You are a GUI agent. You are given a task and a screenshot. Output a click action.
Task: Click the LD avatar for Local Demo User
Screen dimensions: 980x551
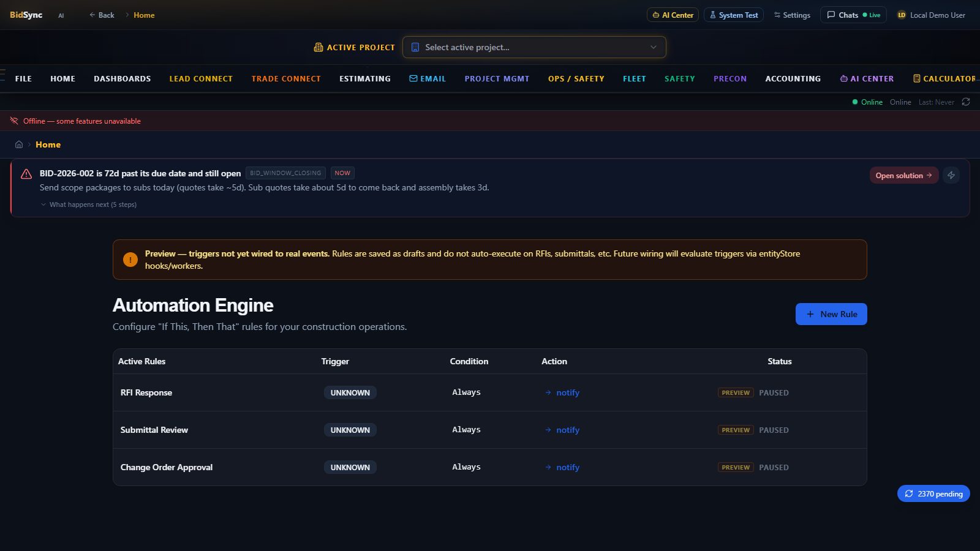pos(902,15)
